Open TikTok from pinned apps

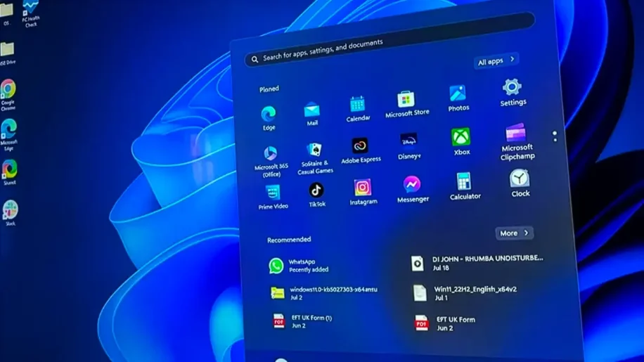click(316, 190)
